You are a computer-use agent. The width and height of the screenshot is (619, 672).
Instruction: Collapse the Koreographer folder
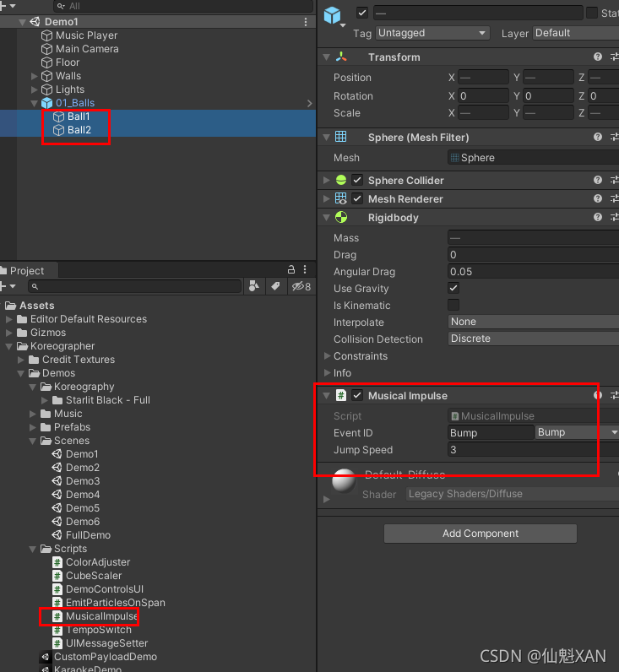pyautogui.click(x=9, y=346)
